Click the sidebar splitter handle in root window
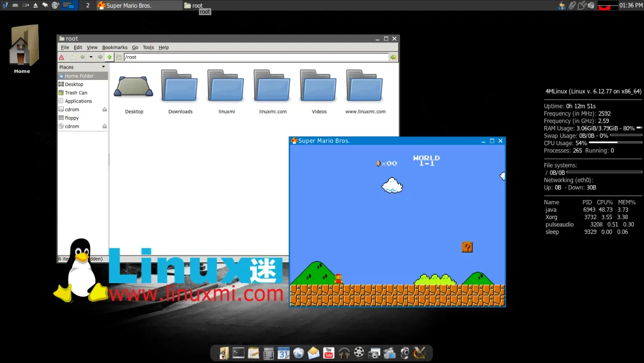Screen dimensions: 644x363 (109, 159)
